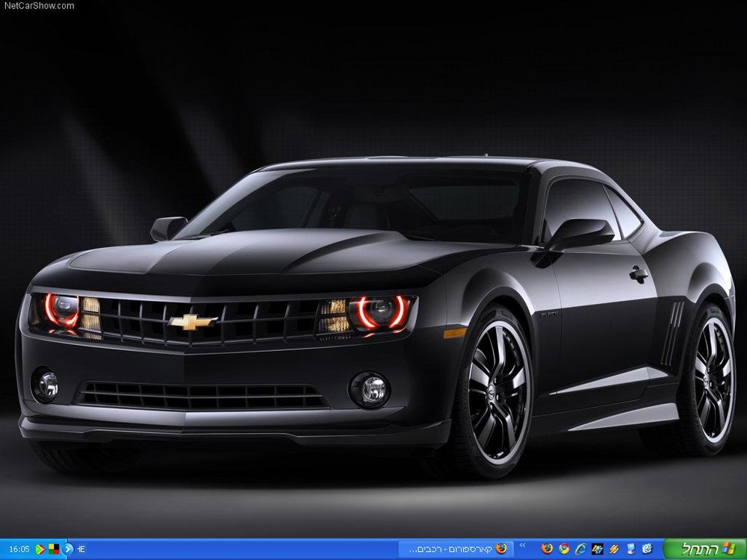Click the Firefox icon in the taskbar button

[x=501, y=549]
